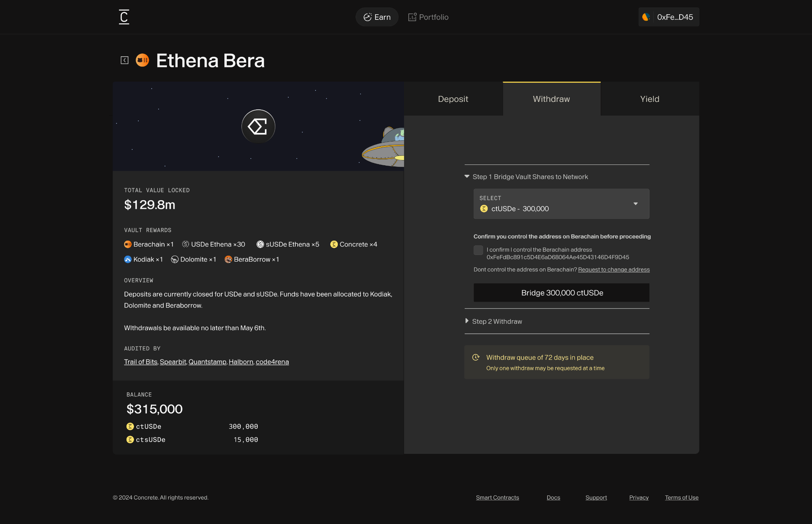Image resolution: width=812 pixels, height=524 pixels.
Task: Open the Trail of Bits audit link
Action: 141,362
